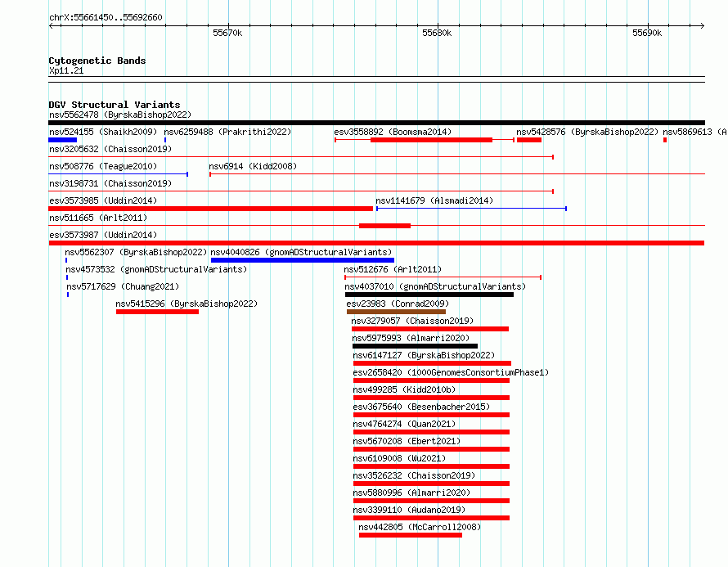Click nsv3279057 (Chaisson2019) label
The height and width of the screenshot is (567, 728).
click(x=412, y=321)
